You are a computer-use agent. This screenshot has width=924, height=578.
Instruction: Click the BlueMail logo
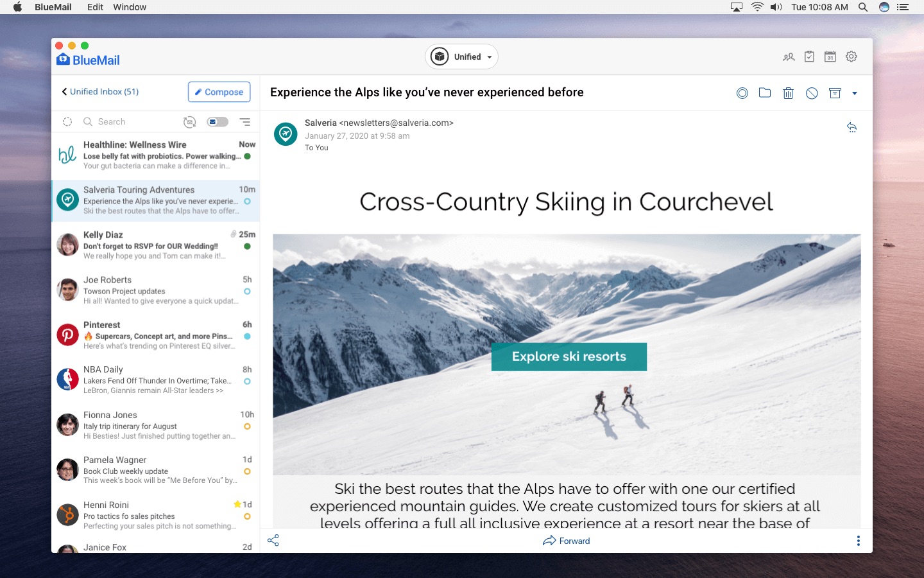[89, 60]
